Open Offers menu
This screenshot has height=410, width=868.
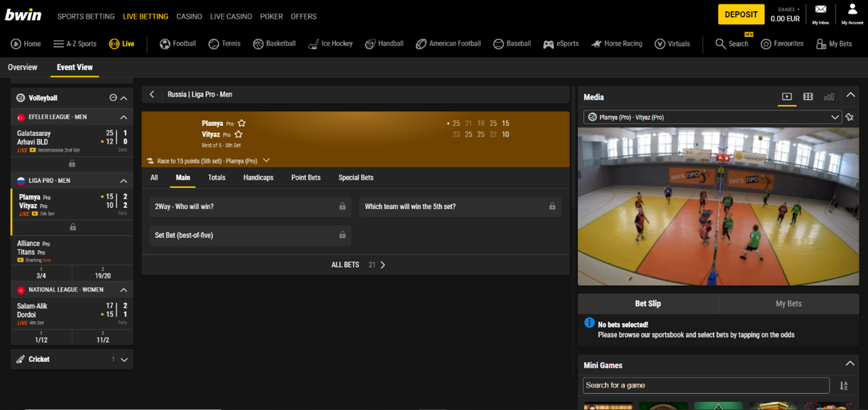click(304, 16)
